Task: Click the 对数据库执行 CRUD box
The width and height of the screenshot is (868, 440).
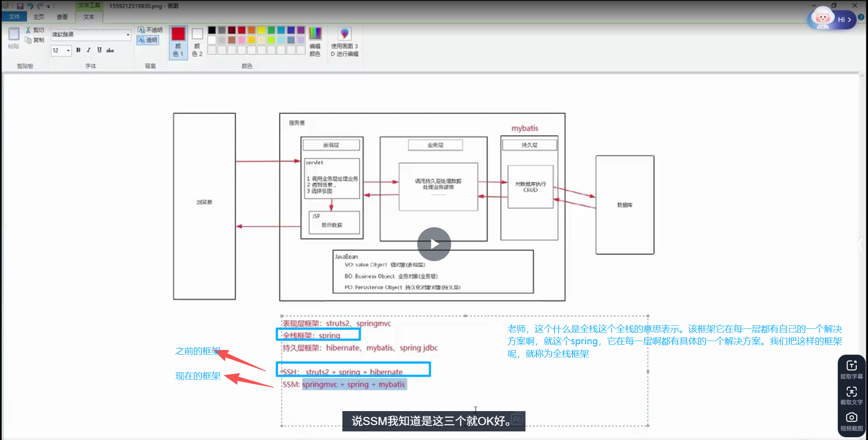Action: [x=531, y=187]
